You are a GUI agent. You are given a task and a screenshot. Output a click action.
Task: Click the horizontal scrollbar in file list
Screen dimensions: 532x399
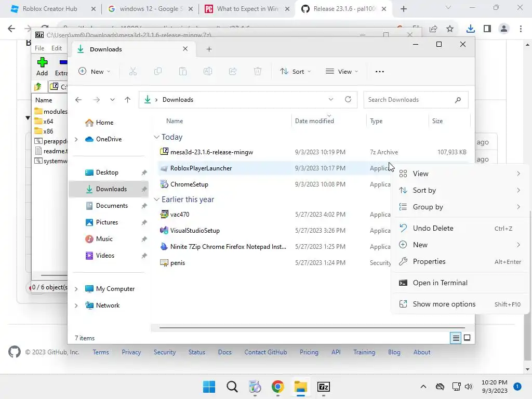(312, 328)
